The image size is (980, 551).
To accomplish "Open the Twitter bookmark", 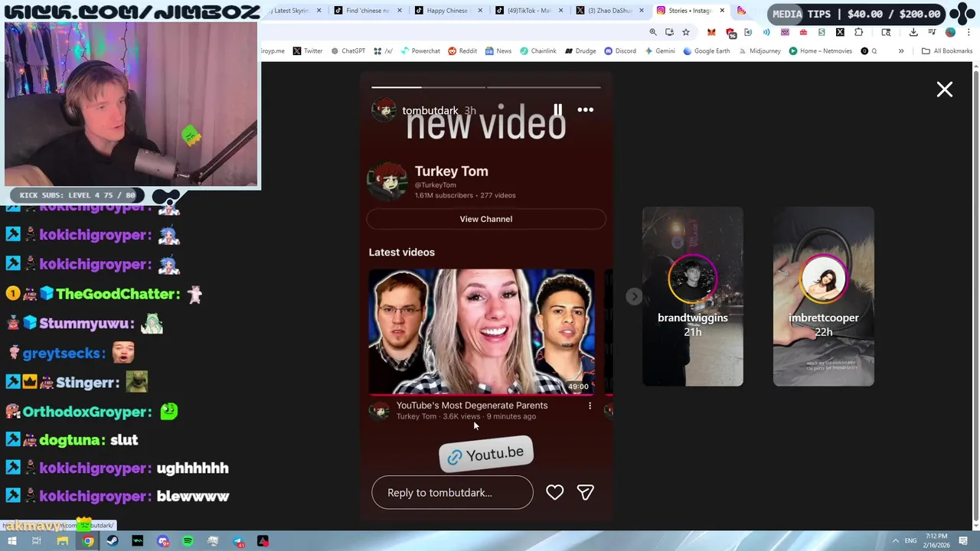I will [x=308, y=51].
